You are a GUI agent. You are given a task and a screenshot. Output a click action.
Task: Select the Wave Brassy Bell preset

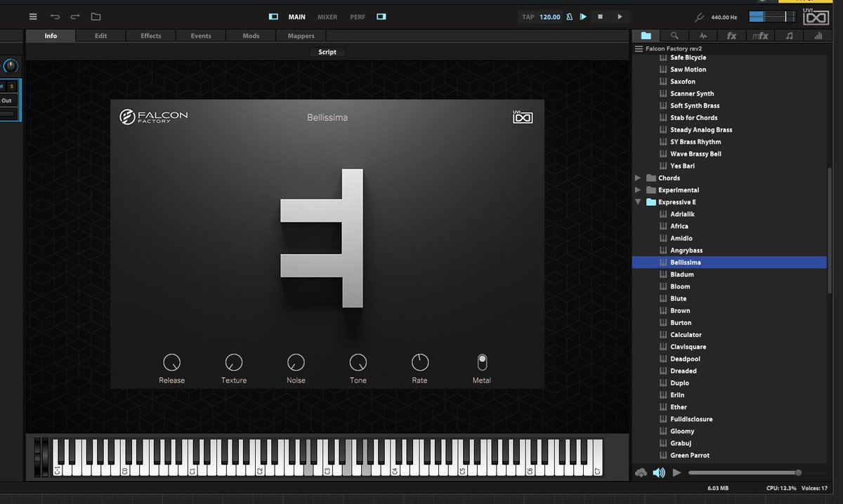(x=729, y=154)
